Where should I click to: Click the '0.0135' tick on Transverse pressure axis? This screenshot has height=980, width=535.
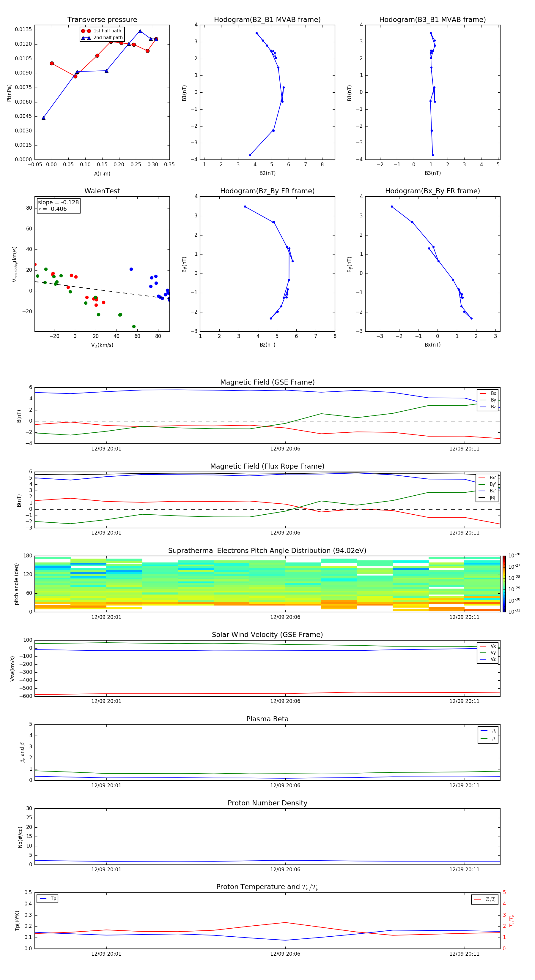pyautogui.click(x=23, y=30)
